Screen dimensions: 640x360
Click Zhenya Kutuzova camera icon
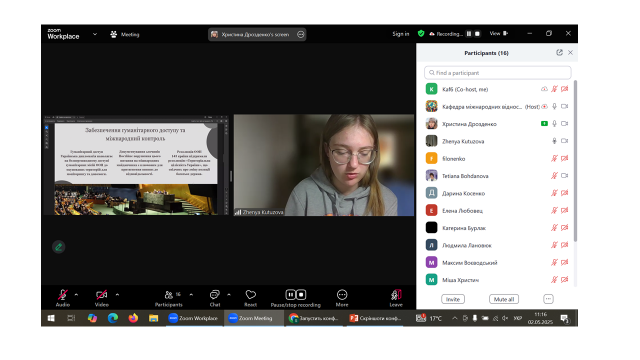point(564,141)
